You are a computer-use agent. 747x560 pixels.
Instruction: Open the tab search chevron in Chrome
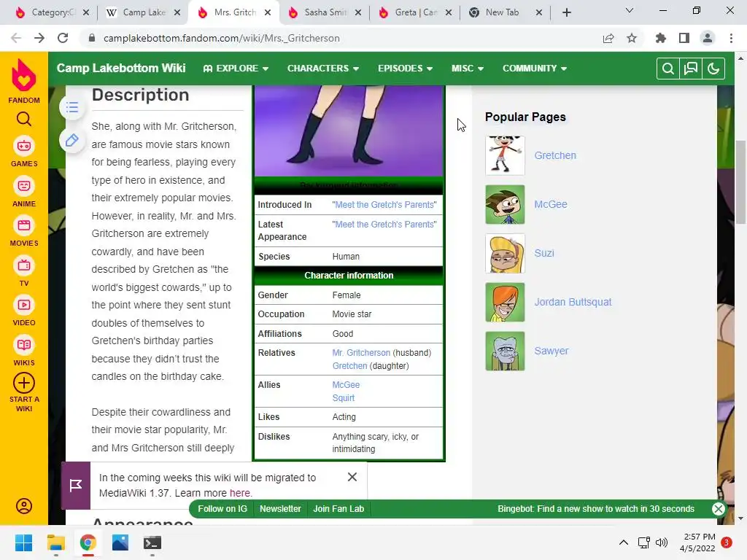point(630,10)
